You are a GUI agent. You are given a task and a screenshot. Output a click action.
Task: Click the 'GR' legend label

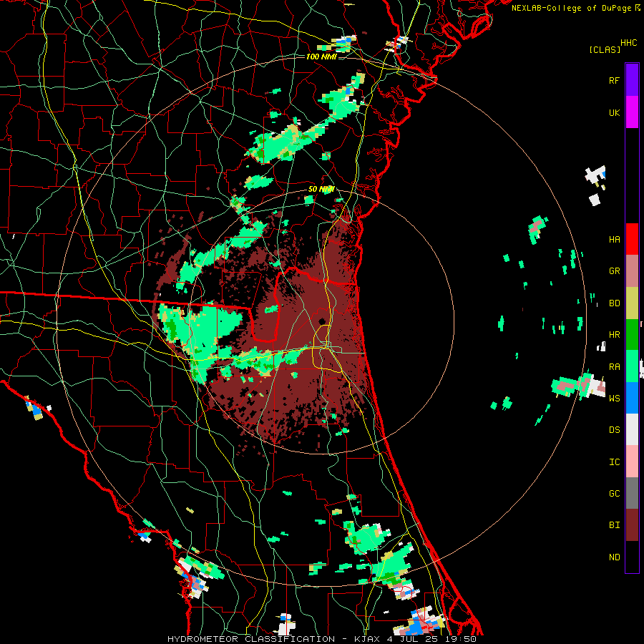click(614, 271)
